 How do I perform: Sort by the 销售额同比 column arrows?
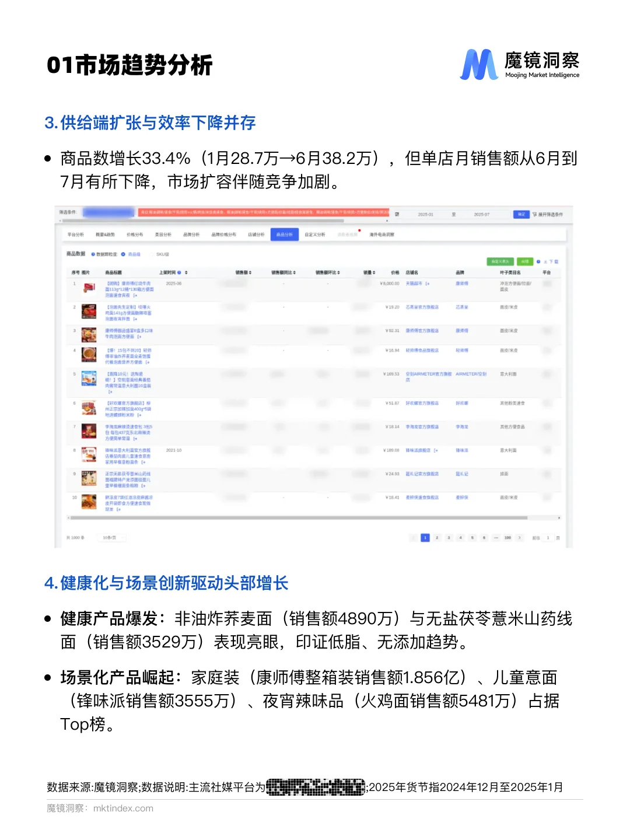(x=295, y=272)
